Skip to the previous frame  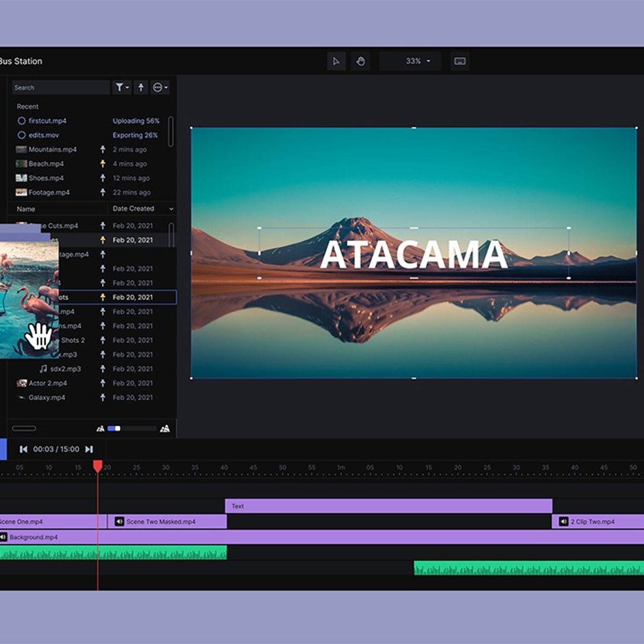[x=24, y=449]
